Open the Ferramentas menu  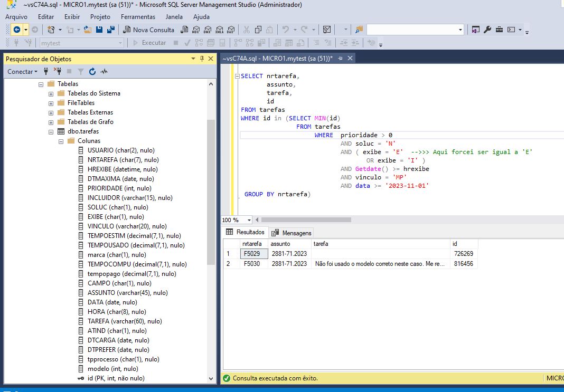tap(138, 17)
